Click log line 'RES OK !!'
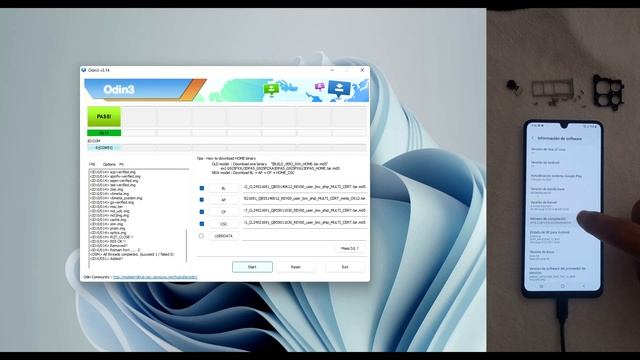640x360 pixels. coord(108,241)
